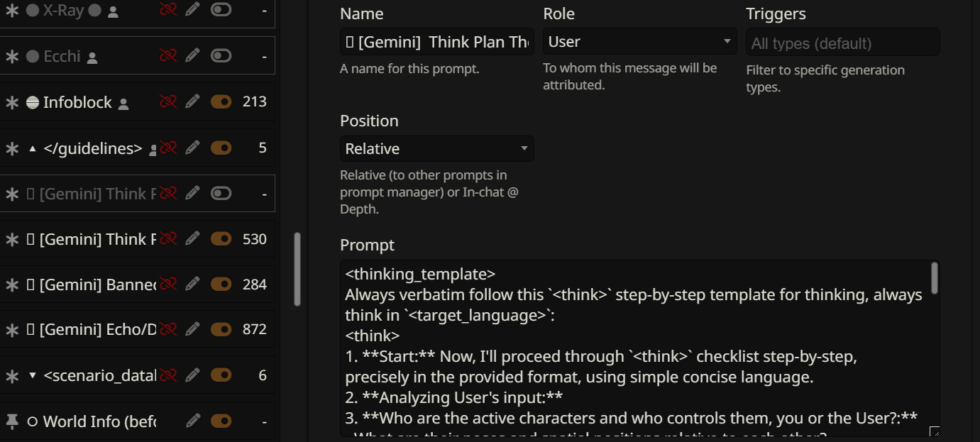This screenshot has width=980, height=442.
Task: Open the editor for the </guidelines> prompt
Action: (192, 148)
